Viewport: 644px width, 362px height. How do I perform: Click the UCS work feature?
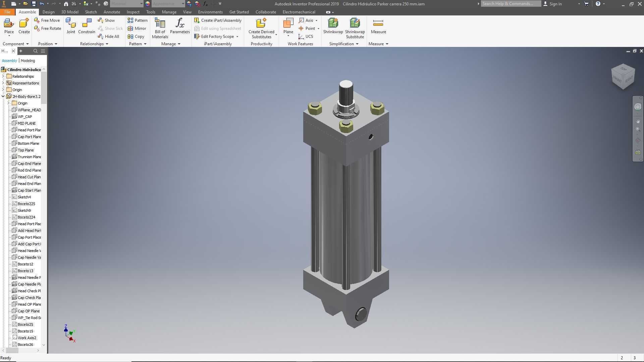click(x=306, y=37)
